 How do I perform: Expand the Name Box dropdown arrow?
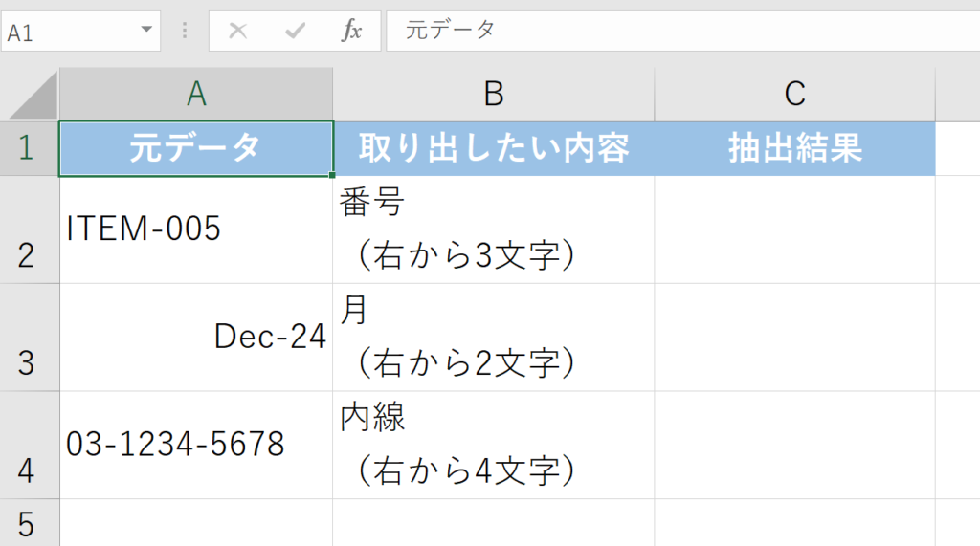click(x=146, y=30)
